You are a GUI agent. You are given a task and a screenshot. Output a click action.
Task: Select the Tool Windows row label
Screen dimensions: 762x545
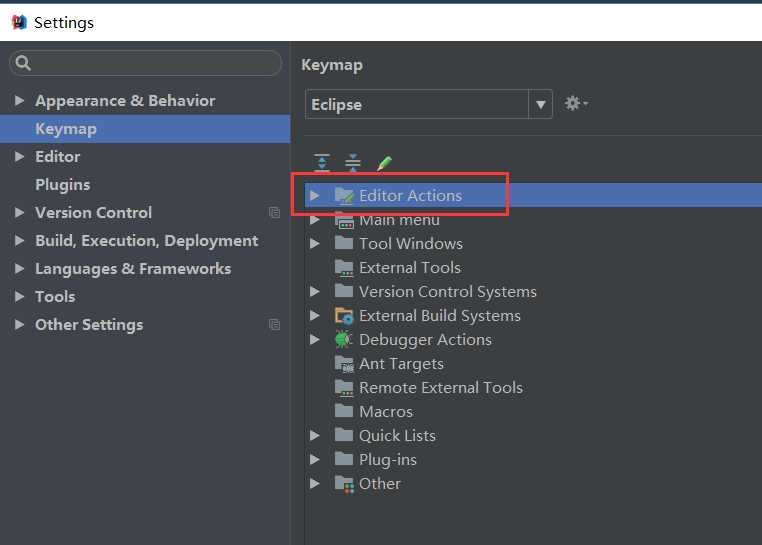coord(411,243)
